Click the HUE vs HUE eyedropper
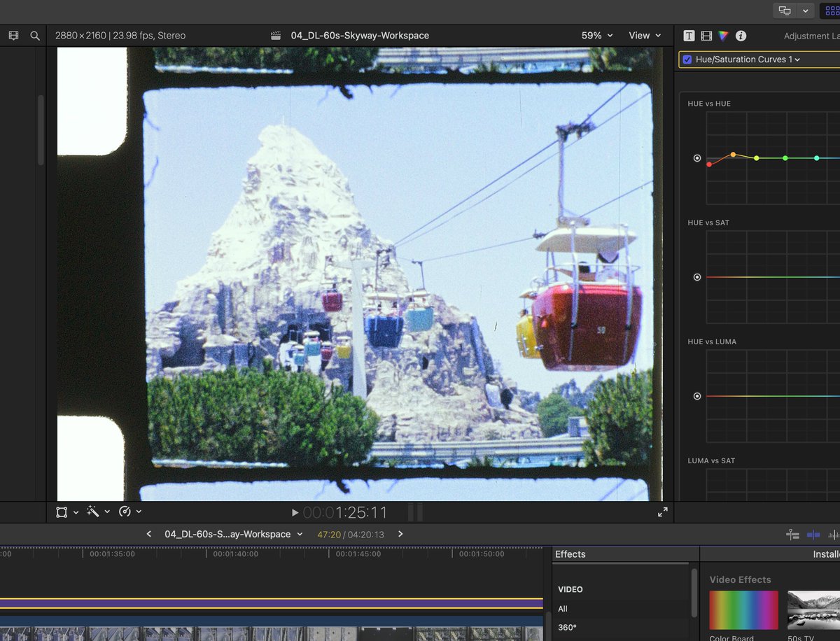The height and width of the screenshot is (641, 840). 697,158
